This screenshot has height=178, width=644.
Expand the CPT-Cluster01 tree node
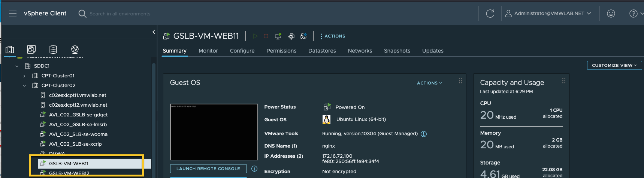pyautogui.click(x=24, y=76)
